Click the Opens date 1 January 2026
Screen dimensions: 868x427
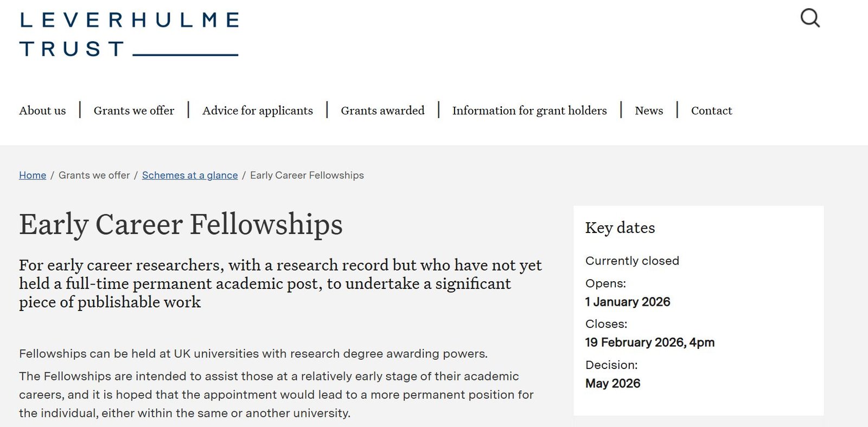pyautogui.click(x=627, y=302)
